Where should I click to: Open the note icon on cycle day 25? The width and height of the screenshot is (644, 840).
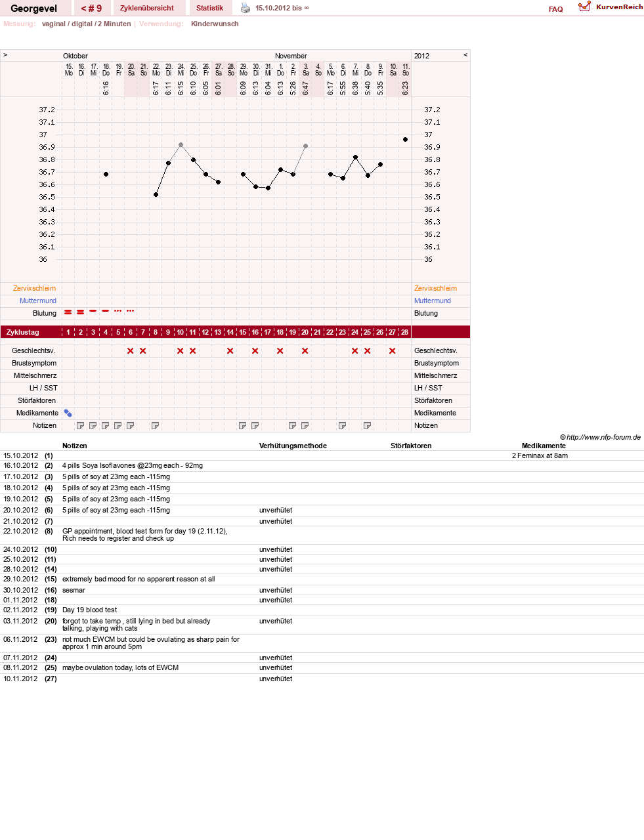point(367,425)
